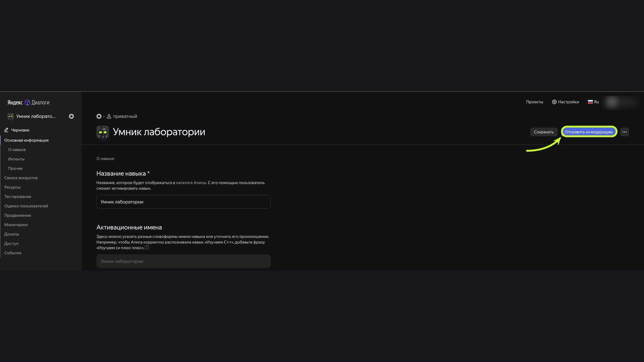The height and width of the screenshot is (362, 644).
Task: Click Отправить на модерацию button
Action: [x=588, y=132]
